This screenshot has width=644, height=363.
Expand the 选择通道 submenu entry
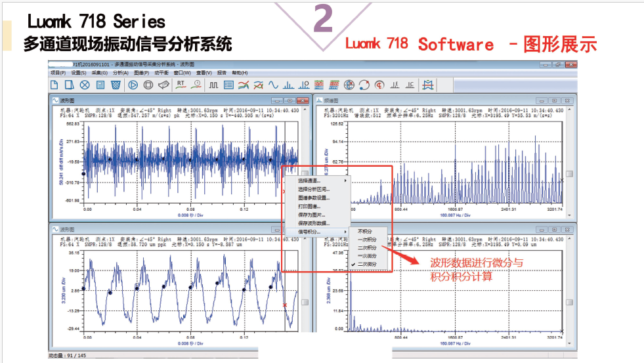tap(318, 181)
